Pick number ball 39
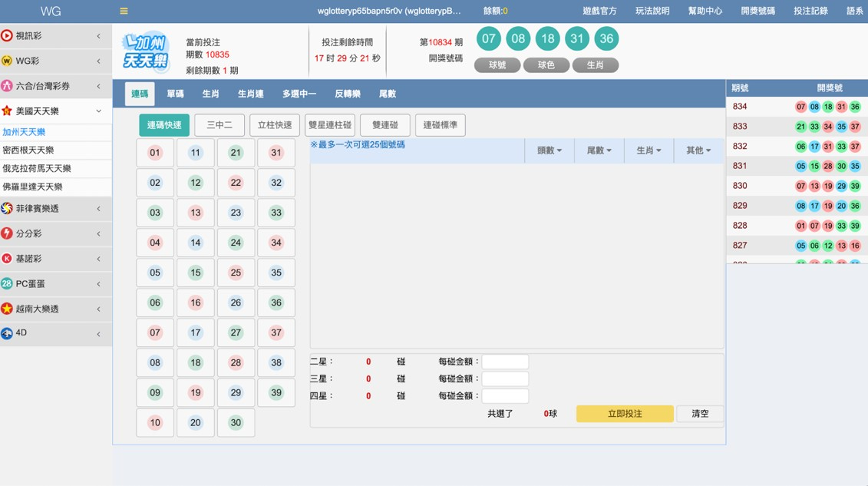Screen dimensions: 868x486 276,392
